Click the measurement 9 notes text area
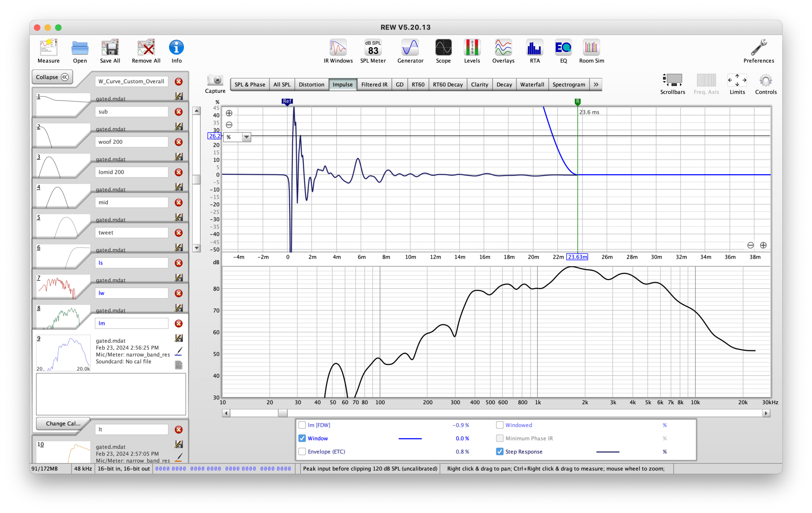This screenshot has height=513, width=812. pos(111,394)
